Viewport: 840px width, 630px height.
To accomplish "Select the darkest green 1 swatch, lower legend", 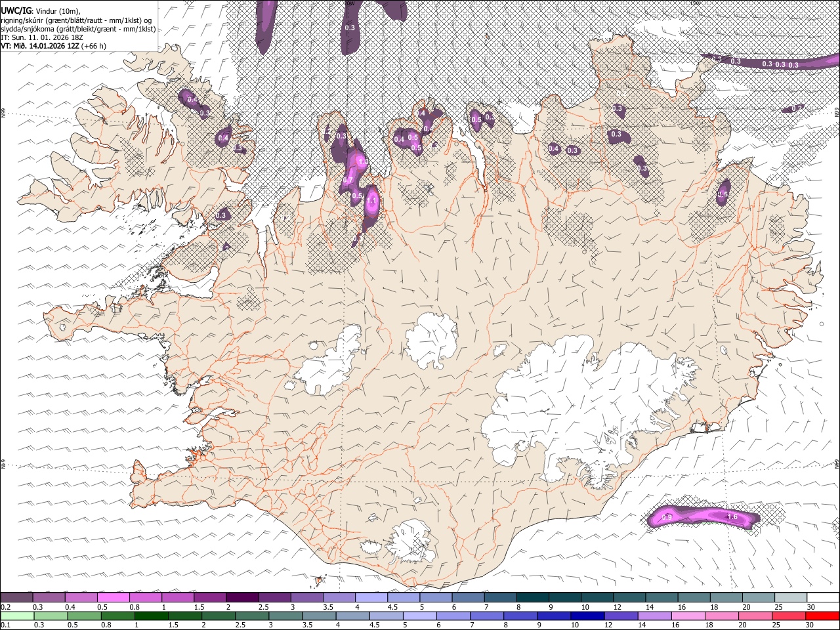I will pyautogui.click(x=152, y=616).
